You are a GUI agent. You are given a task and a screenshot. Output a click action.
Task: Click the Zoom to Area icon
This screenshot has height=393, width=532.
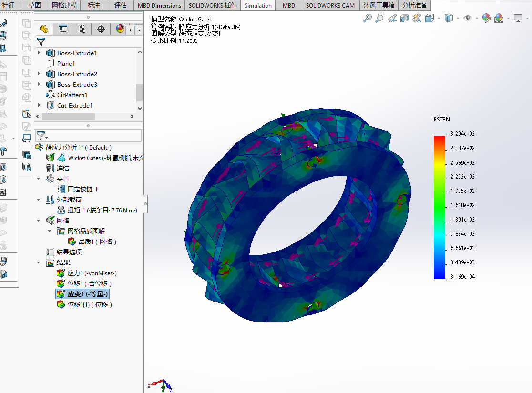pyautogui.click(x=380, y=18)
